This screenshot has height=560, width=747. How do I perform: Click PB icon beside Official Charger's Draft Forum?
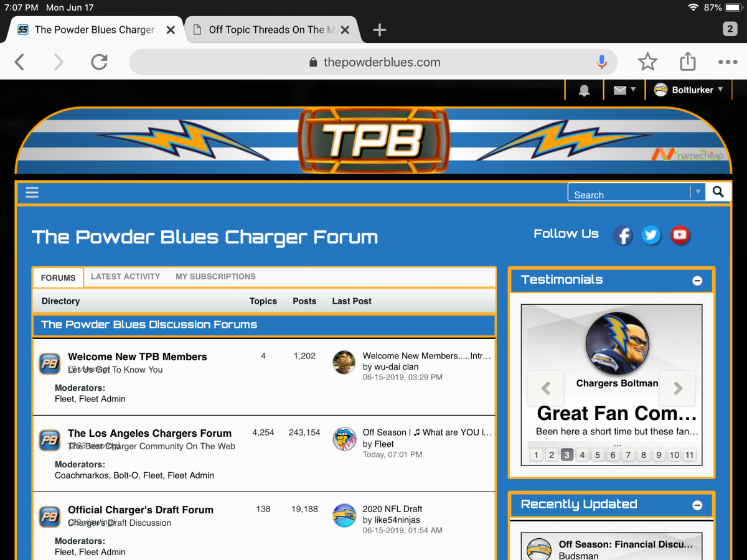click(x=50, y=517)
